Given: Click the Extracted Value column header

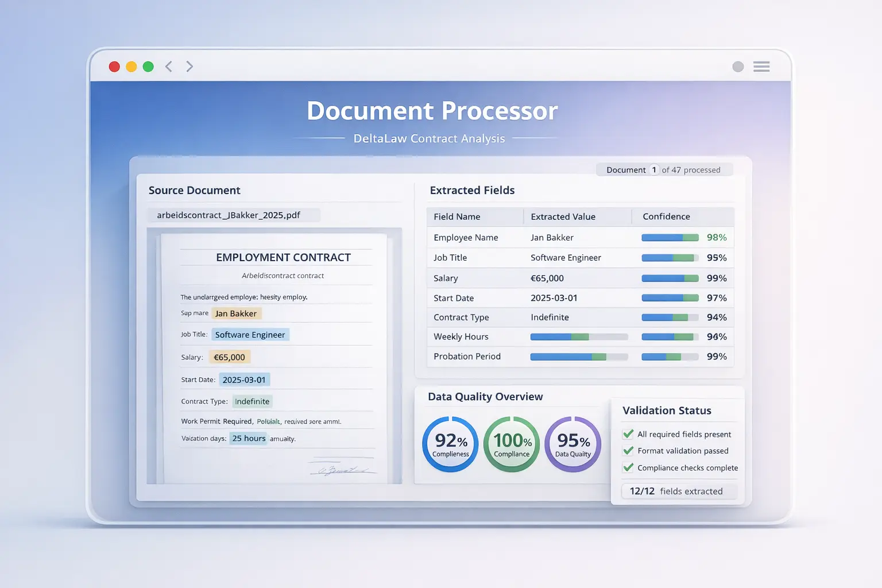Looking at the screenshot, I should 563,216.
